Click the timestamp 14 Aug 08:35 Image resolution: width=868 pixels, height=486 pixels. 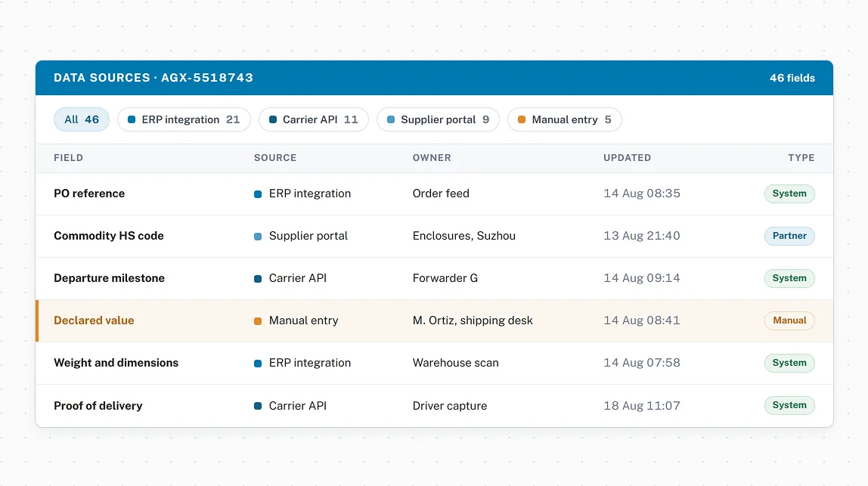(642, 193)
